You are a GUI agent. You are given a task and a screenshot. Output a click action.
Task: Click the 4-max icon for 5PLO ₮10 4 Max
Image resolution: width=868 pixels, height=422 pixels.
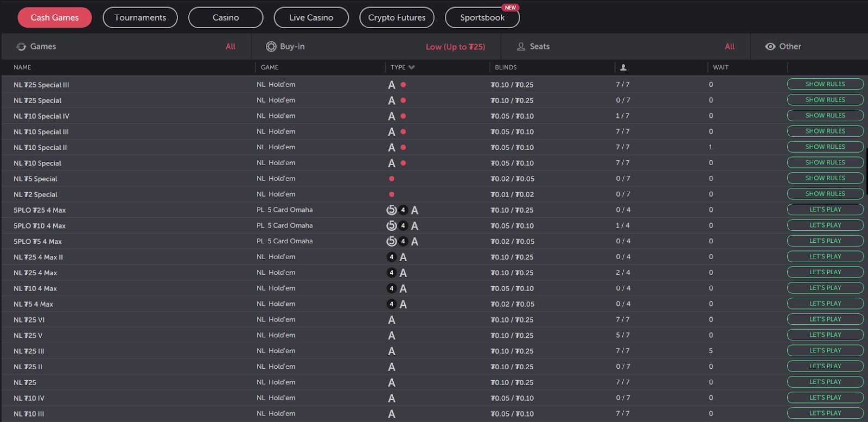click(x=403, y=226)
